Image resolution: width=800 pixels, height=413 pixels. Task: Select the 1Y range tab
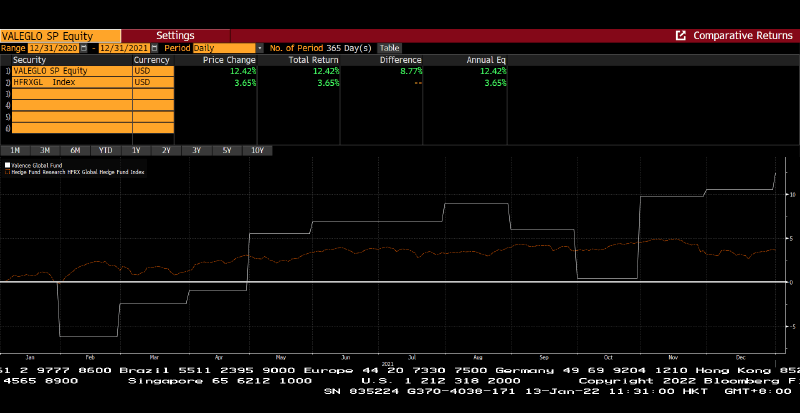click(136, 151)
